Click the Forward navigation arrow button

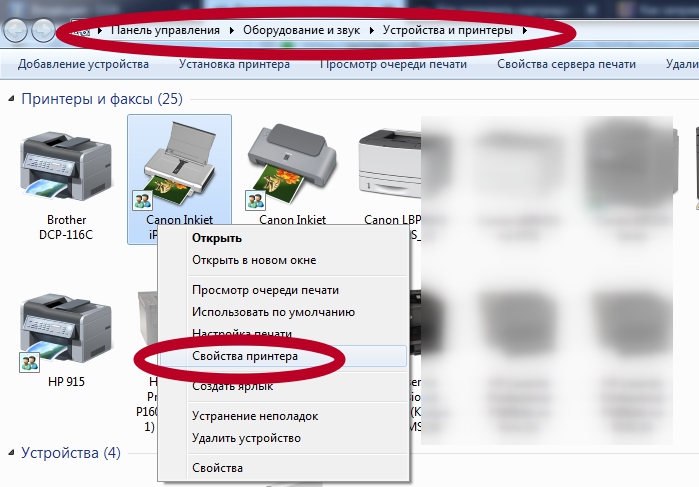[43, 30]
